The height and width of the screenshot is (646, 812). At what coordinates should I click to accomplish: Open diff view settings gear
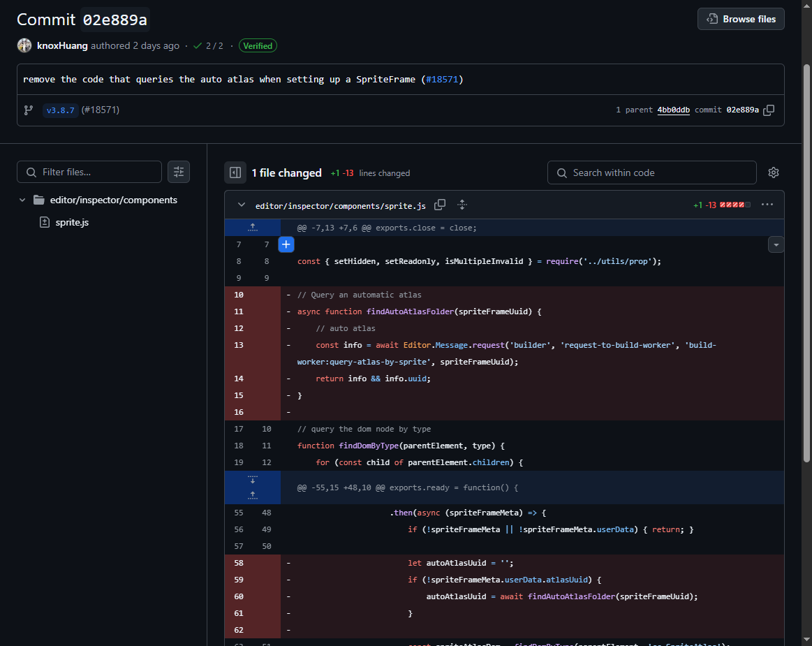pos(773,172)
